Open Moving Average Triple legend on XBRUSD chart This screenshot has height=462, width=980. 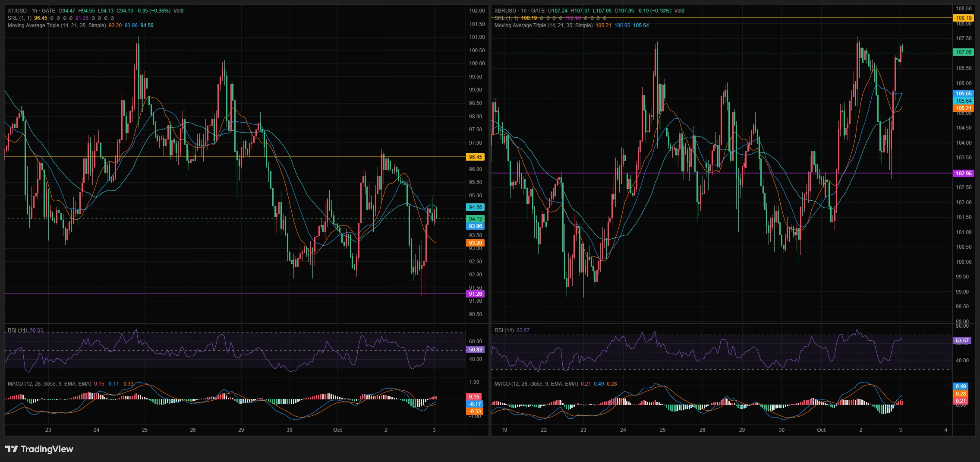[543, 25]
